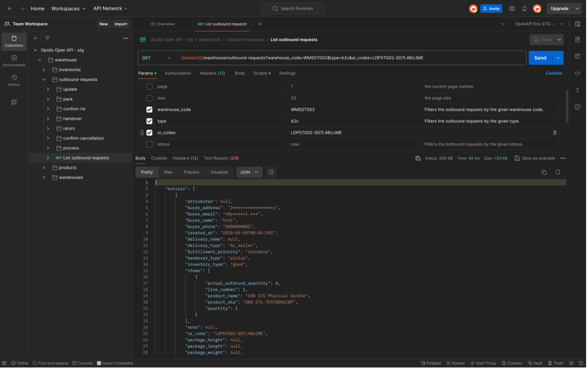Screen dimensions: 588x369
Task: Expand the inventories folder
Action: [x=44, y=70]
